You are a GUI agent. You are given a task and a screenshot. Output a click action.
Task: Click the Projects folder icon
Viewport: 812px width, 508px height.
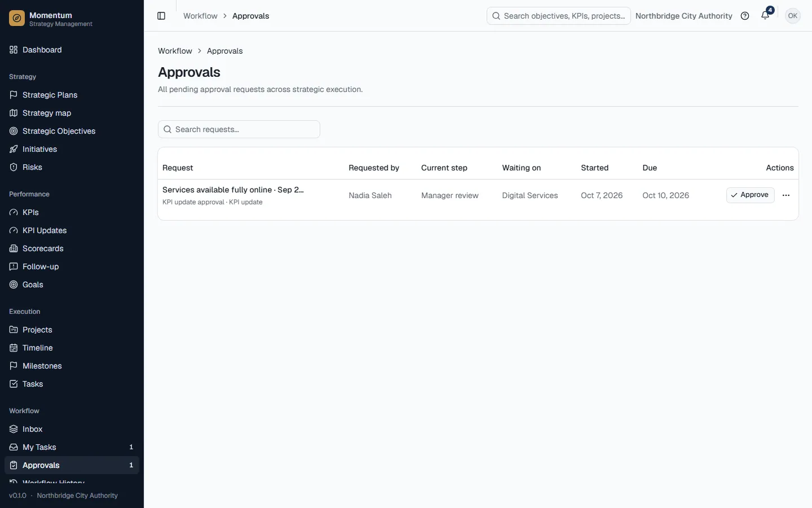pyautogui.click(x=14, y=330)
